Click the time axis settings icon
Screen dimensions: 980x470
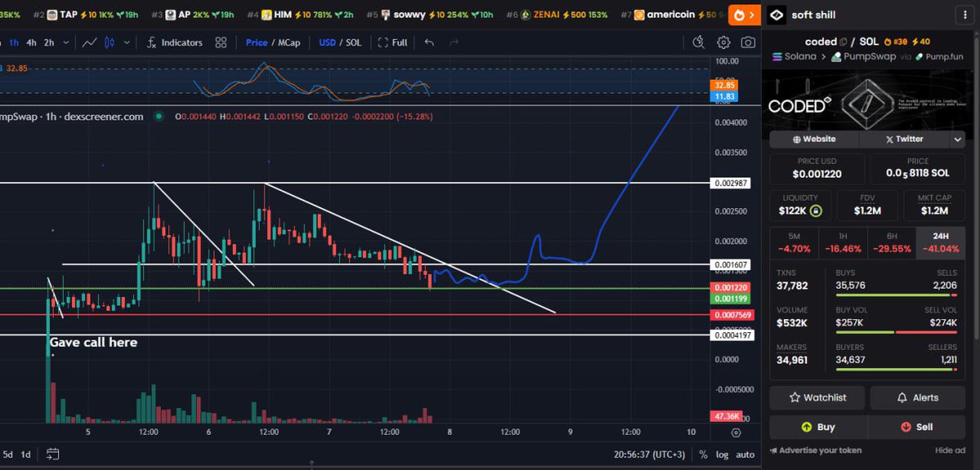click(736, 432)
